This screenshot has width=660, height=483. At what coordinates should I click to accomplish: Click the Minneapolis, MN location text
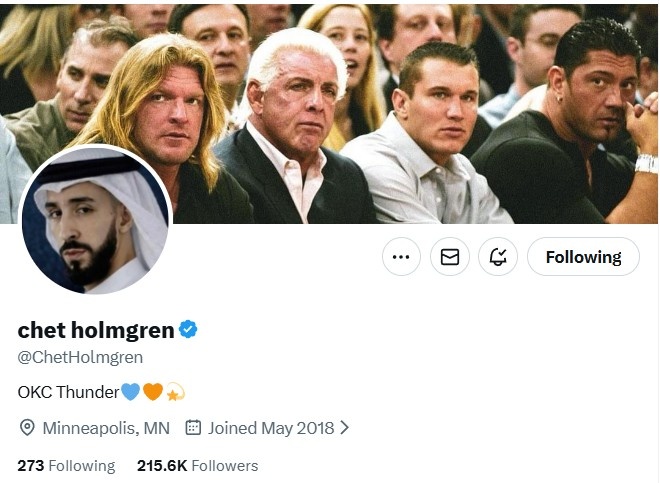106,428
